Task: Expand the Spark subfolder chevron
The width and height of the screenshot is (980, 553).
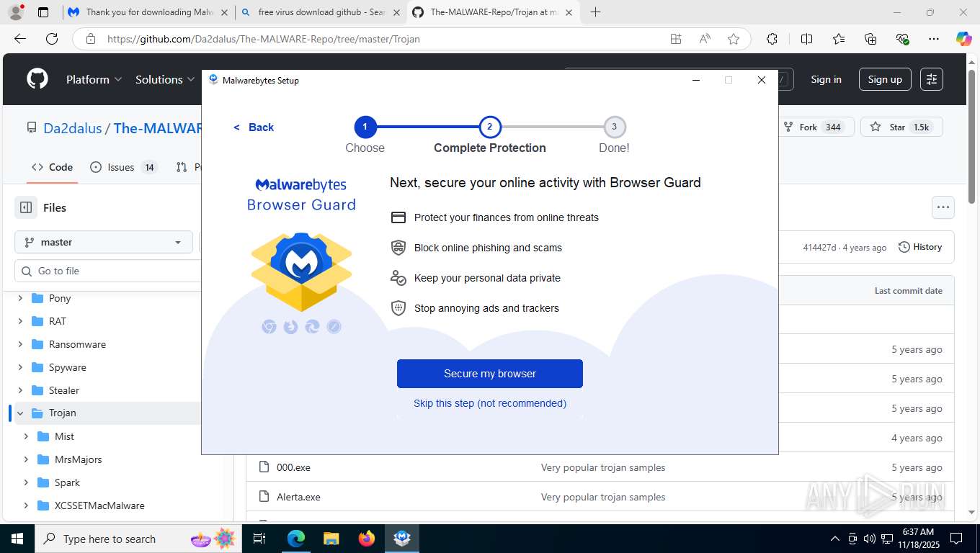Action: coord(26,482)
